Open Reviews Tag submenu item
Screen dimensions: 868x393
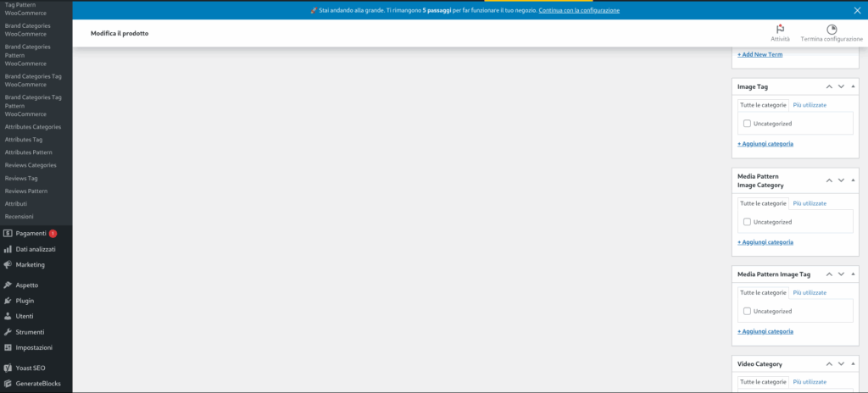pyautogui.click(x=21, y=178)
